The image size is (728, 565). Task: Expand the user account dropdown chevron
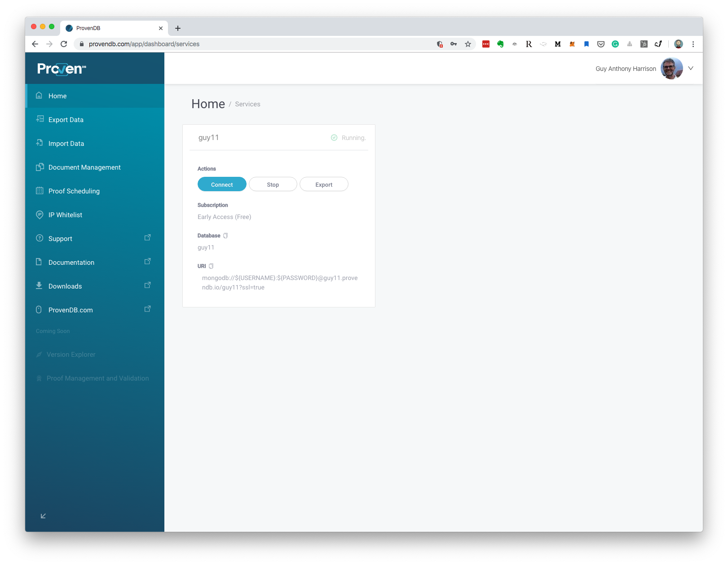691,68
